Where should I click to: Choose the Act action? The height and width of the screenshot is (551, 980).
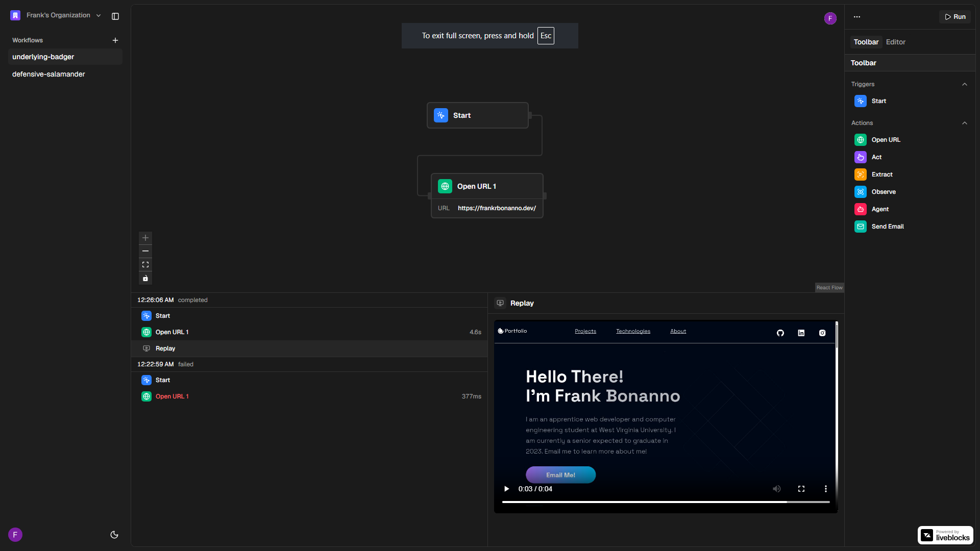[x=910, y=157]
